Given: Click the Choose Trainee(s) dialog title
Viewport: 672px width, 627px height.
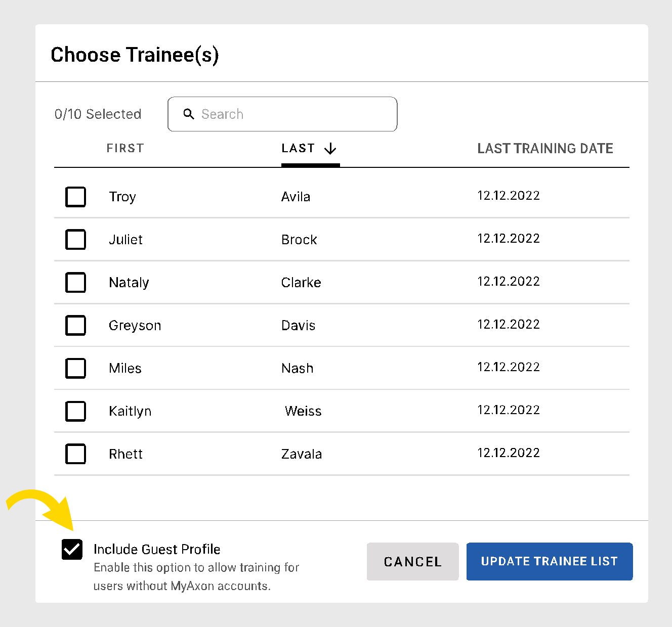Looking at the screenshot, I should pos(135,55).
